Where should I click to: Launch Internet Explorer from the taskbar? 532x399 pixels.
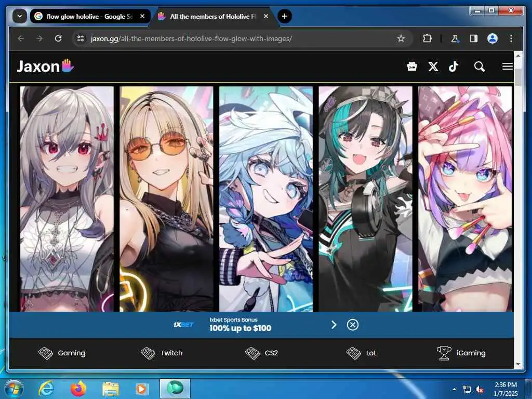(46, 389)
